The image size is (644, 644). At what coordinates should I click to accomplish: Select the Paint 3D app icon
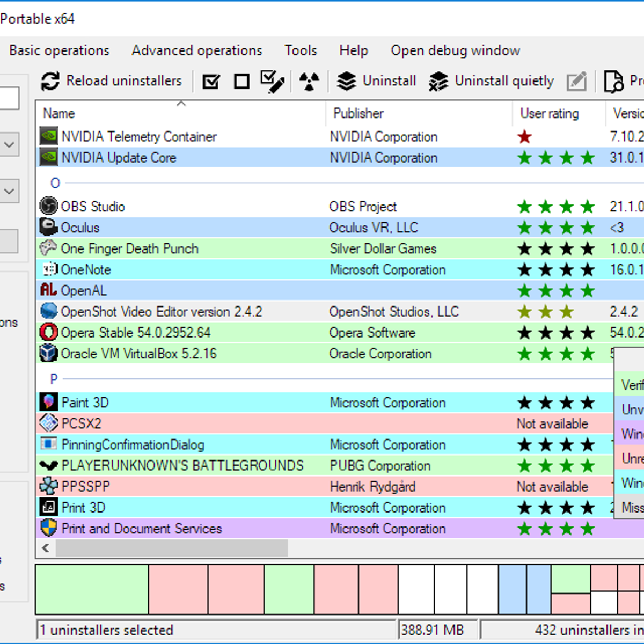[49, 402]
